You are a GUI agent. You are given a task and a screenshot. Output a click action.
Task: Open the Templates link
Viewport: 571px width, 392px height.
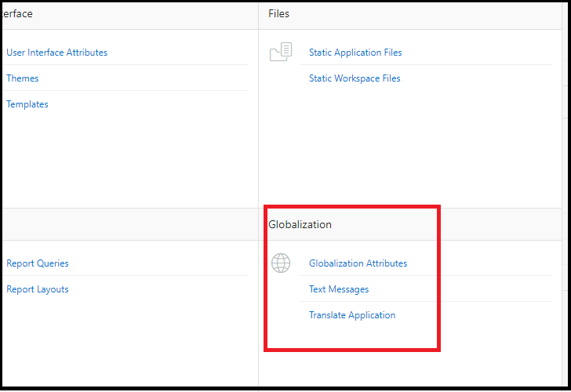[27, 104]
